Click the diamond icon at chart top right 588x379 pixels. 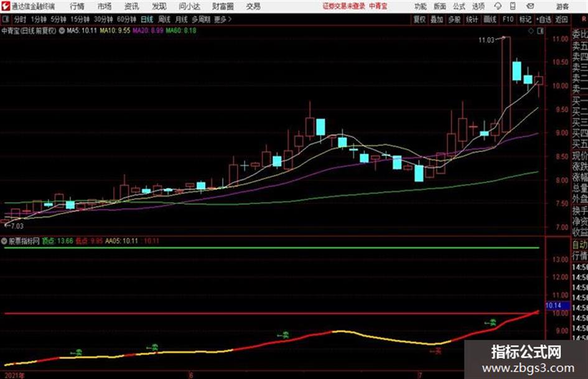(531, 31)
